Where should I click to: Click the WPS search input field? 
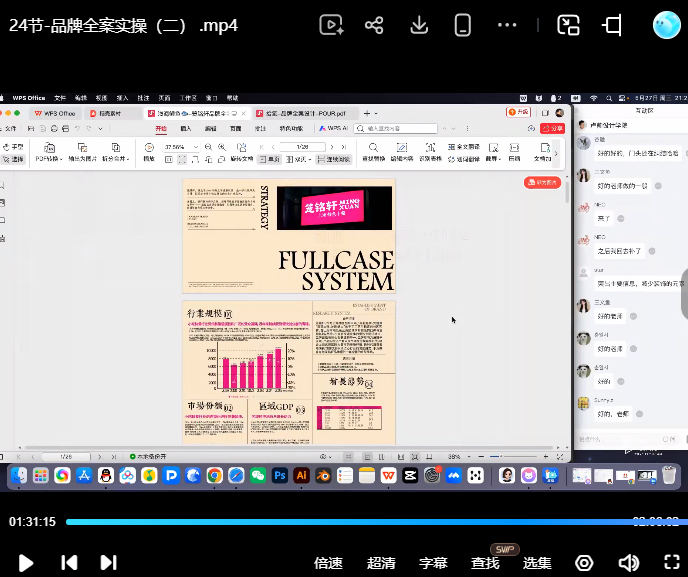(396, 129)
